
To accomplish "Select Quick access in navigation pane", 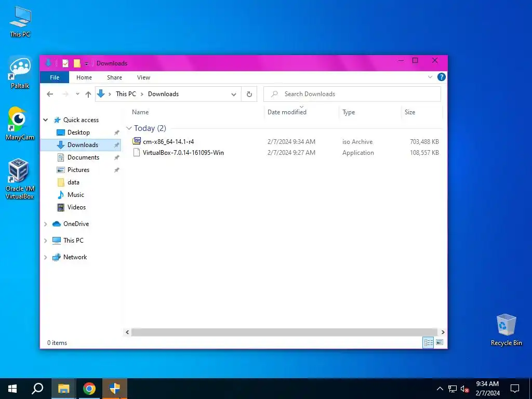I will tap(81, 120).
